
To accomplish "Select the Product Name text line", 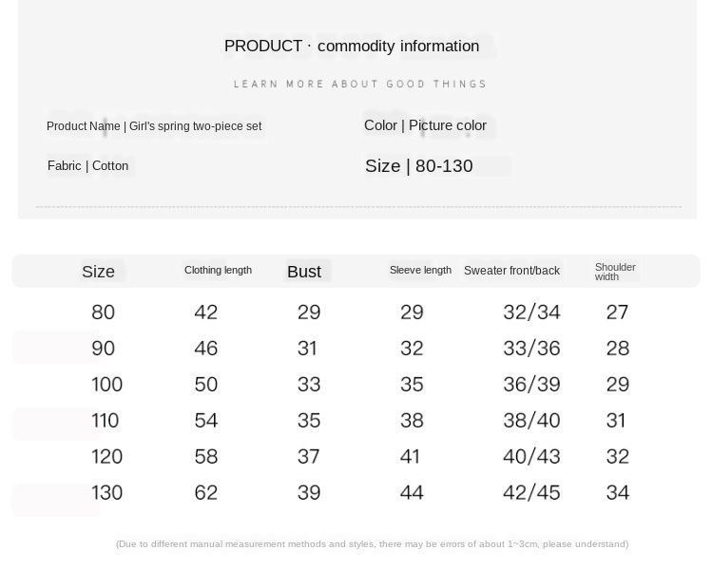I will [x=154, y=126].
